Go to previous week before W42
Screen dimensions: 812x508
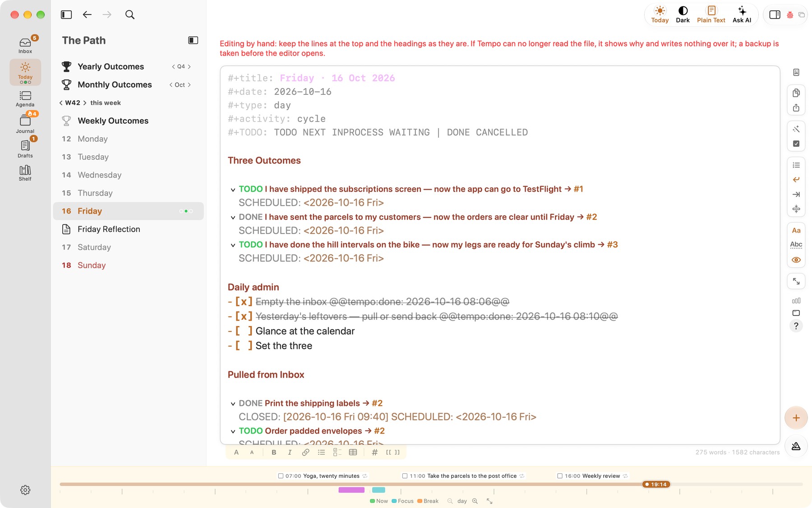(x=61, y=103)
